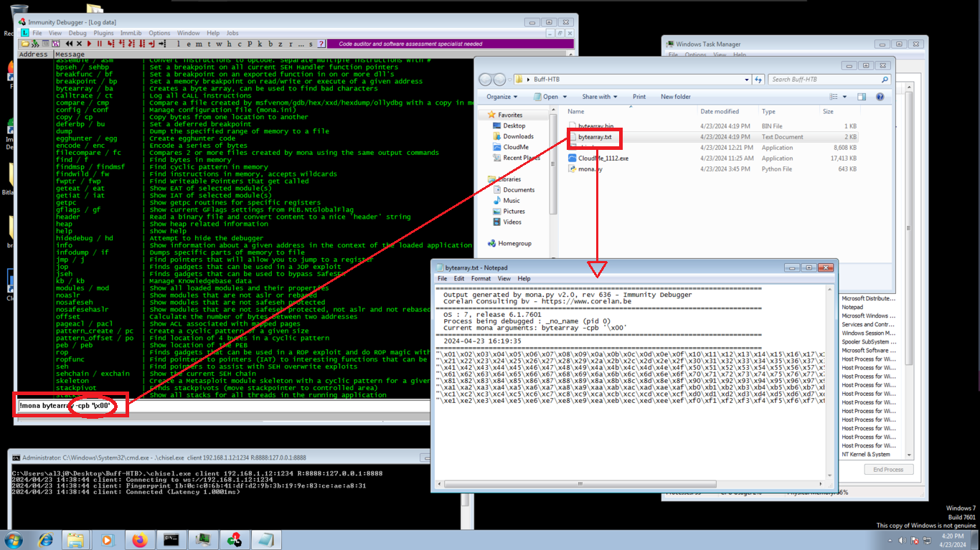Open Memory map via 'm' toolbar letter
This screenshot has width=980, height=550.
pos(199,44)
